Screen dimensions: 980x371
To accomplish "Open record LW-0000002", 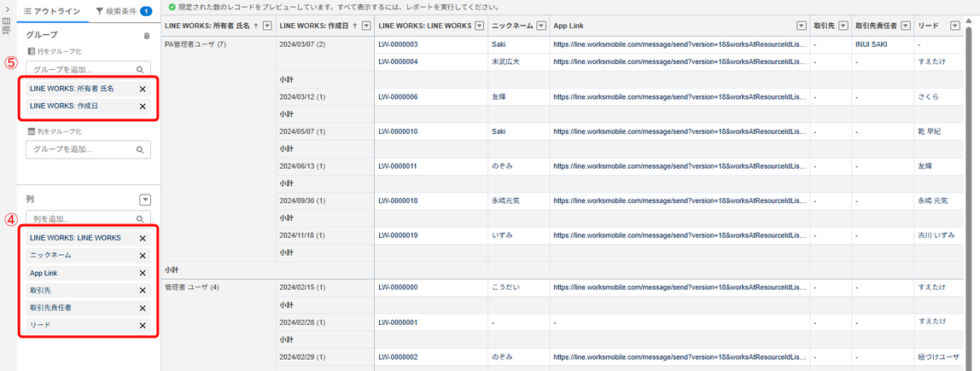I will [398, 357].
